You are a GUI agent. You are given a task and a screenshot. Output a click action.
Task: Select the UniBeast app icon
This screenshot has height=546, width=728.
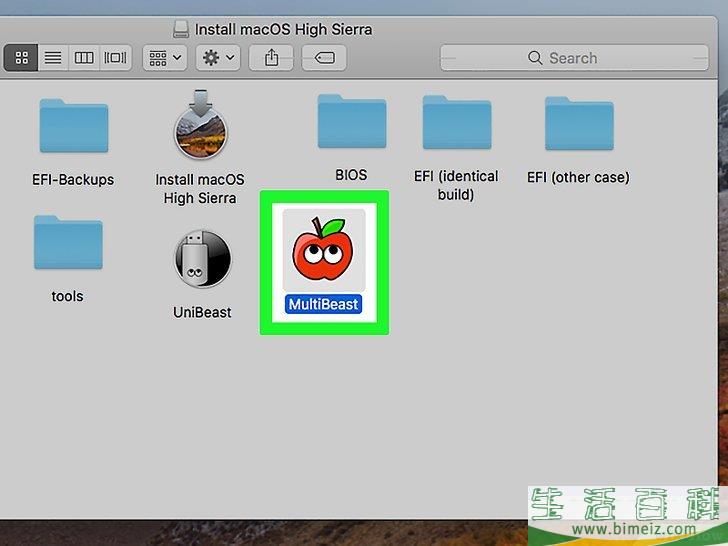tap(202, 259)
